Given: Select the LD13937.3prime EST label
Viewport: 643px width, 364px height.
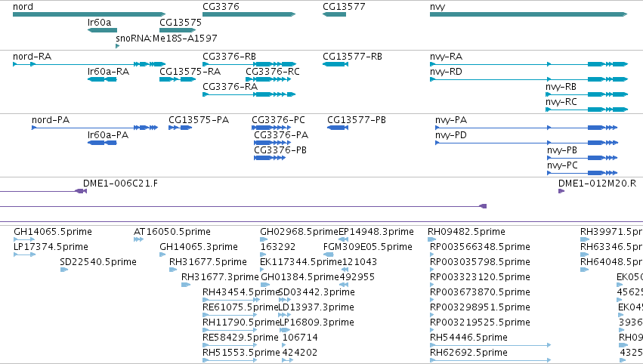Looking at the screenshot, I should click(316, 308).
